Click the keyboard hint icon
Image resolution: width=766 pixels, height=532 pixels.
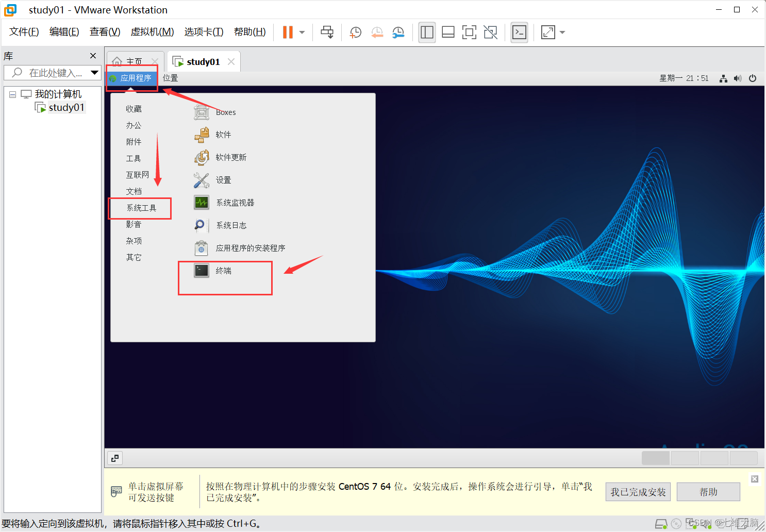pyautogui.click(x=116, y=492)
